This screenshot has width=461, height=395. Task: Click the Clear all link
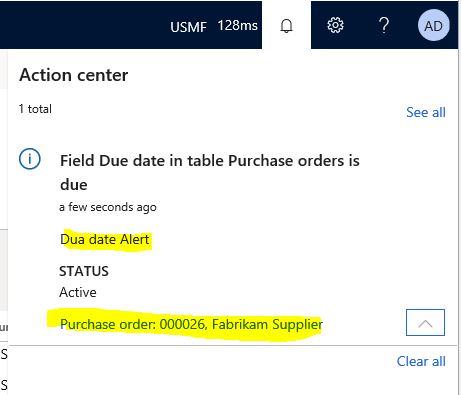point(421,361)
